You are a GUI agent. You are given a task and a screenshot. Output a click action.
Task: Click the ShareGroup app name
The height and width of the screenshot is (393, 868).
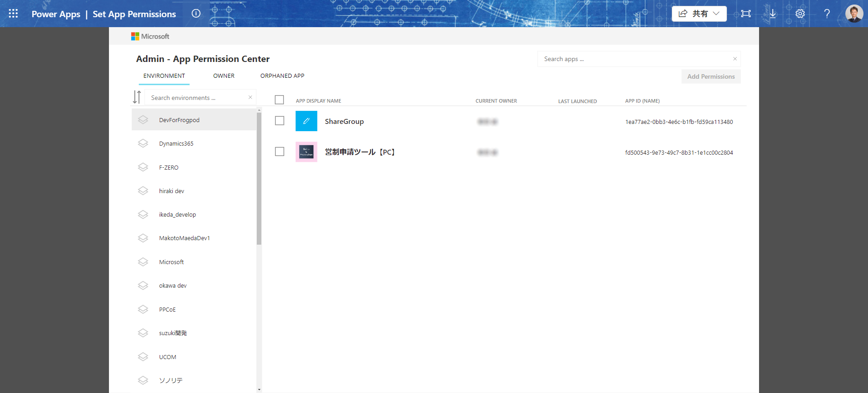pyautogui.click(x=344, y=121)
